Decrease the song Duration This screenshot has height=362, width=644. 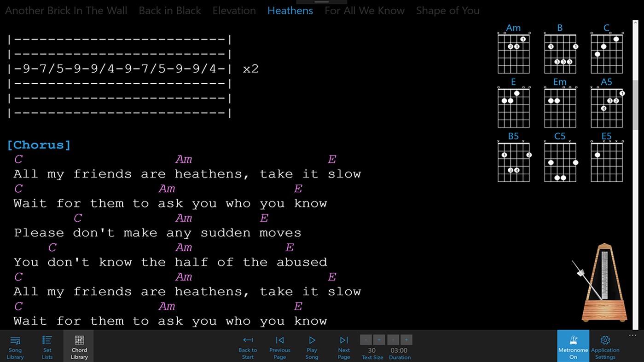393,339
